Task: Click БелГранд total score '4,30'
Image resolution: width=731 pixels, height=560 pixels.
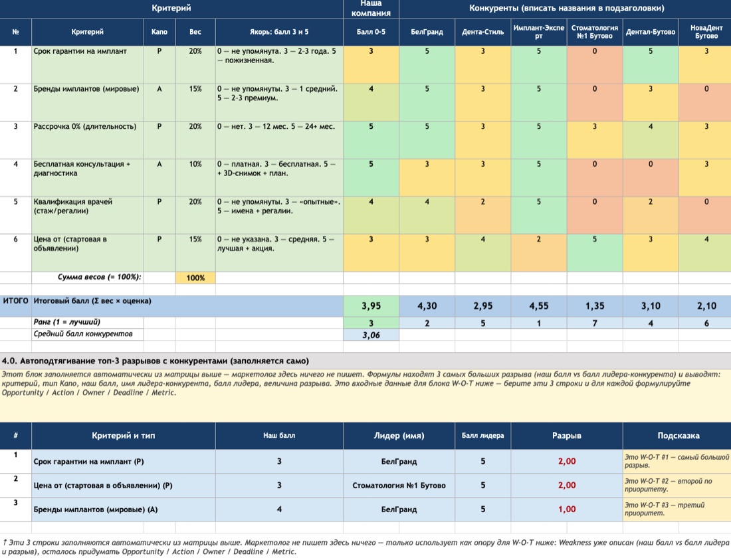Action: coord(427,306)
